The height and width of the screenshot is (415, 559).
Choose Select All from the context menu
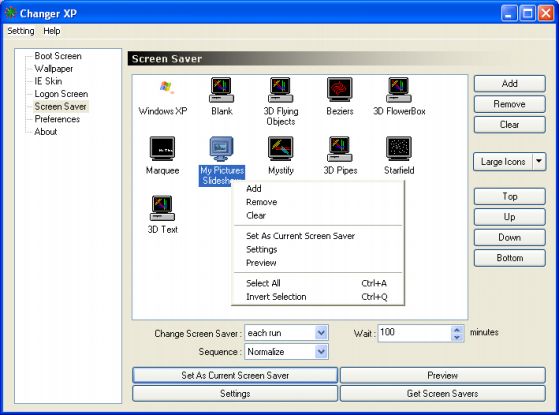click(x=318, y=283)
